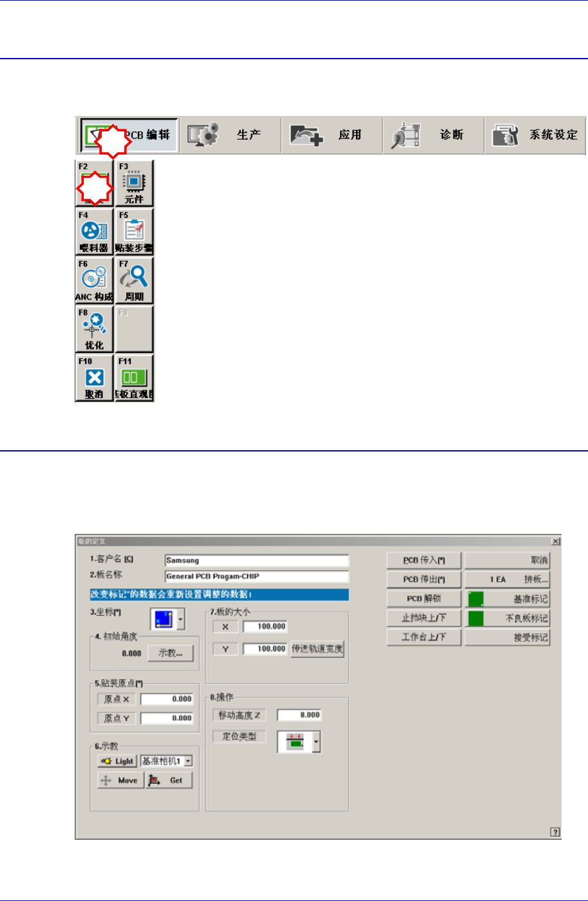This screenshot has height=901, width=588.
Task: Click the board size X input field
Action: pyautogui.click(x=265, y=627)
